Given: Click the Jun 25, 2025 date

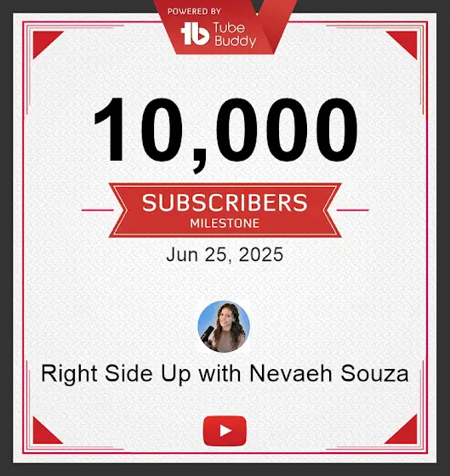Looking at the screenshot, I should (225, 254).
